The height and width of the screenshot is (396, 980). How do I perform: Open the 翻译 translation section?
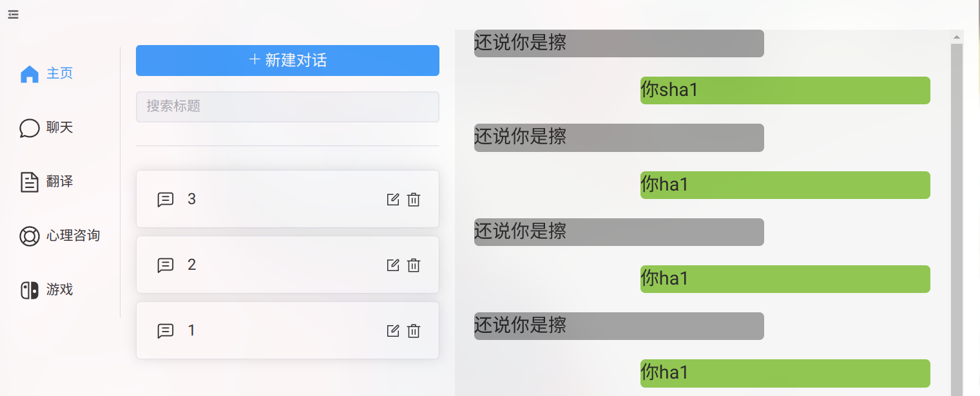59,182
